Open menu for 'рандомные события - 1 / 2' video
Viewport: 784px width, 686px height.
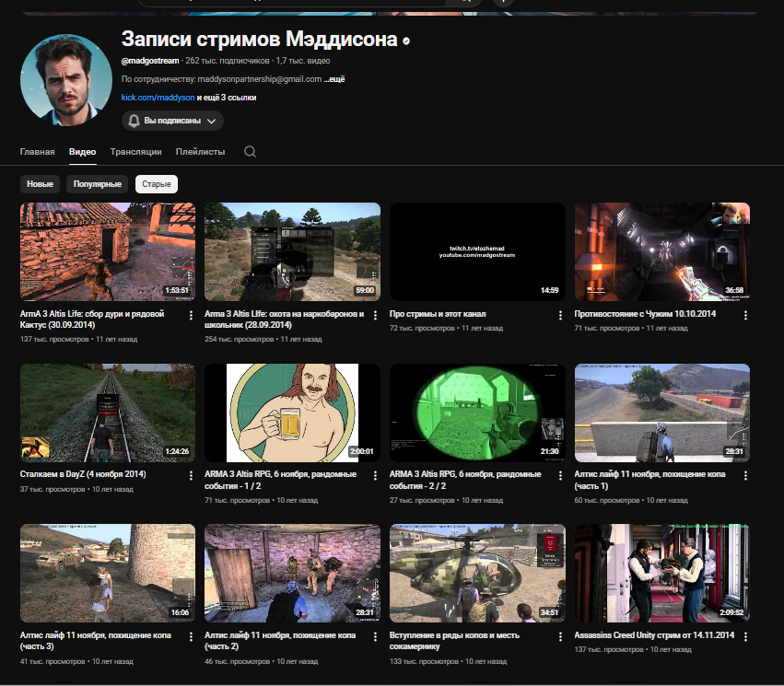pyautogui.click(x=376, y=476)
